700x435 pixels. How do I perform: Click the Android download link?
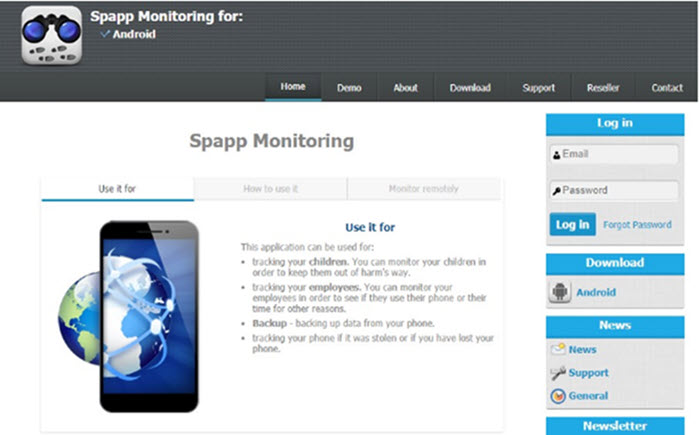[x=596, y=292]
